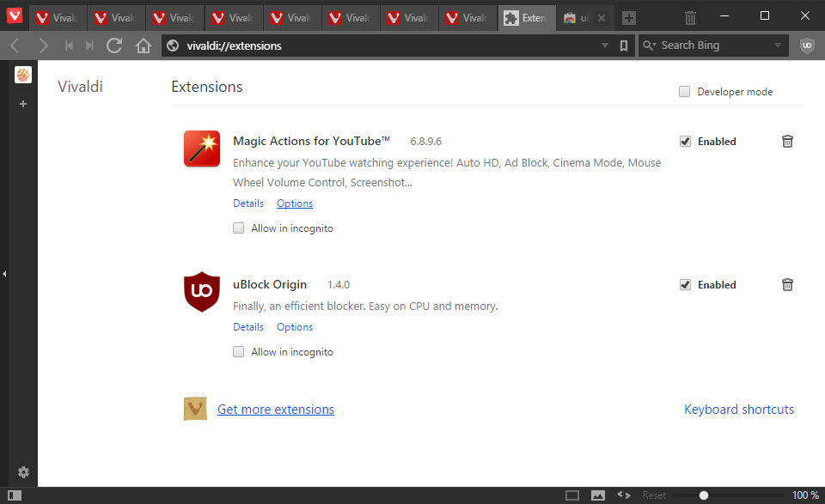Screen dimensions: 825x504
Task: Expand the address bar history dropdown
Action: pos(604,46)
